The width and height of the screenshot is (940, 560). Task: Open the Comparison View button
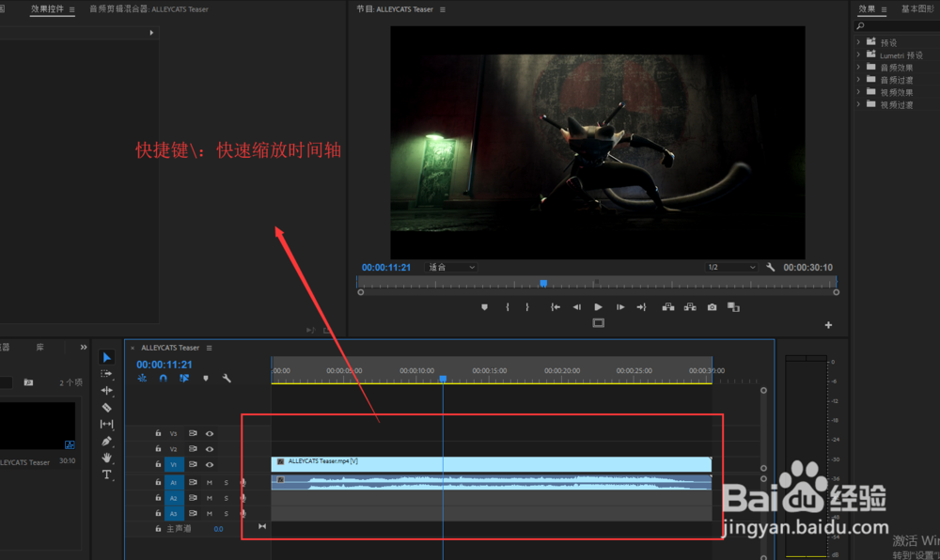(x=733, y=307)
